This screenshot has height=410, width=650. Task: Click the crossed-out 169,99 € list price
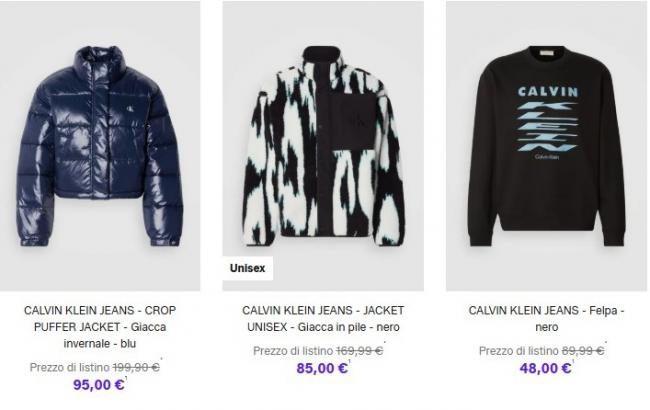[x=359, y=351]
